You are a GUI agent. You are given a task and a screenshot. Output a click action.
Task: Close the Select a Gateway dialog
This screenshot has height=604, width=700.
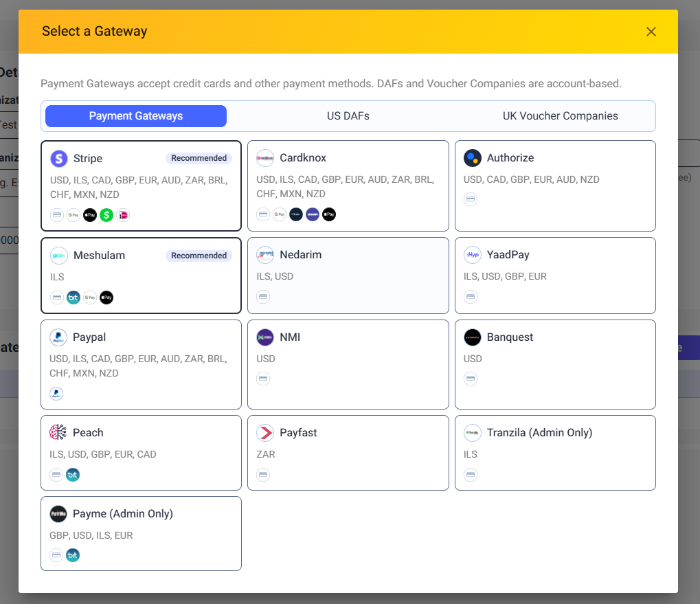click(x=651, y=32)
